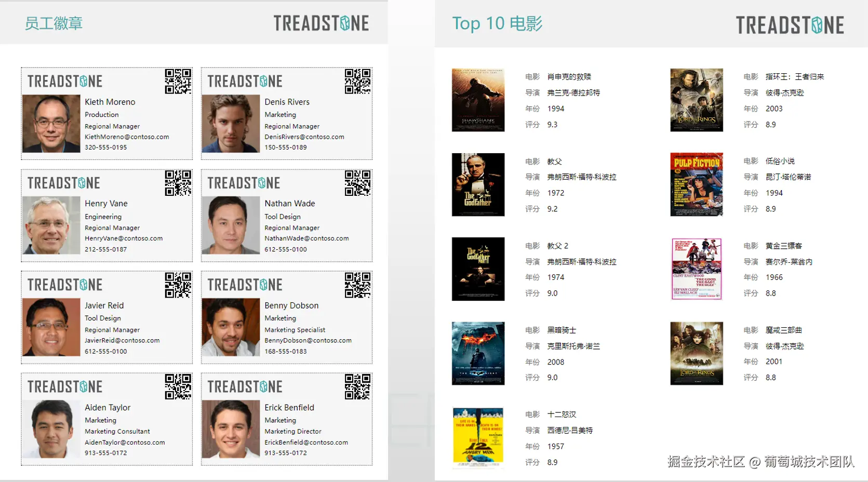Click the email KiethMoreno@contoso.com
The width and height of the screenshot is (868, 482).
[x=127, y=137]
